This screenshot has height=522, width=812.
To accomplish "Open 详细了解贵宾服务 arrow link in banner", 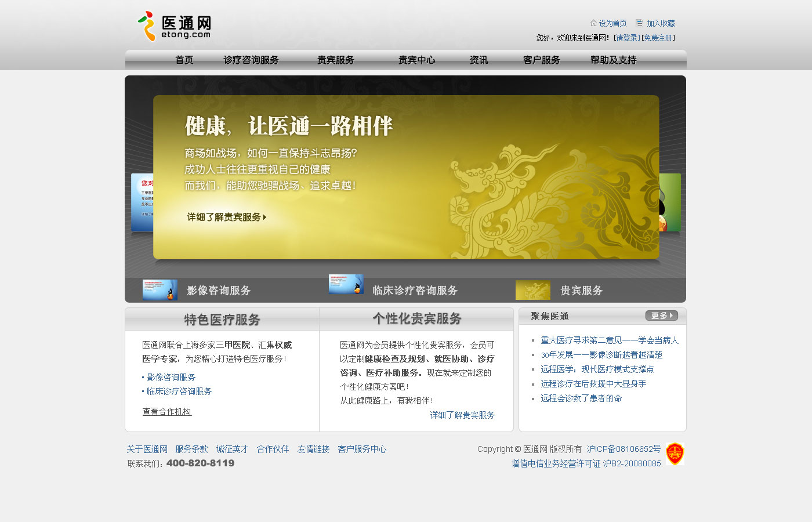I will pyautogui.click(x=226, y=217).
